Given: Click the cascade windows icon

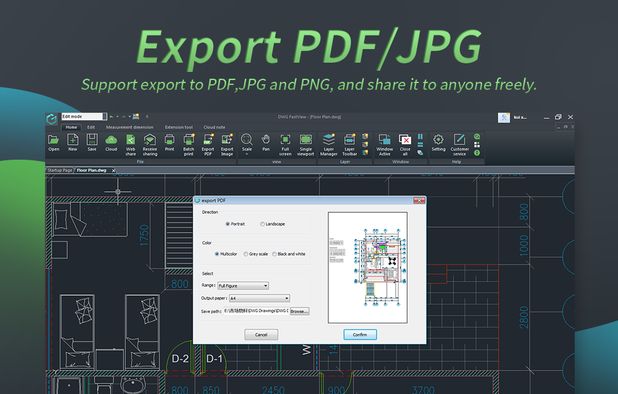Looking at the screenshot, I should [420, 152].
